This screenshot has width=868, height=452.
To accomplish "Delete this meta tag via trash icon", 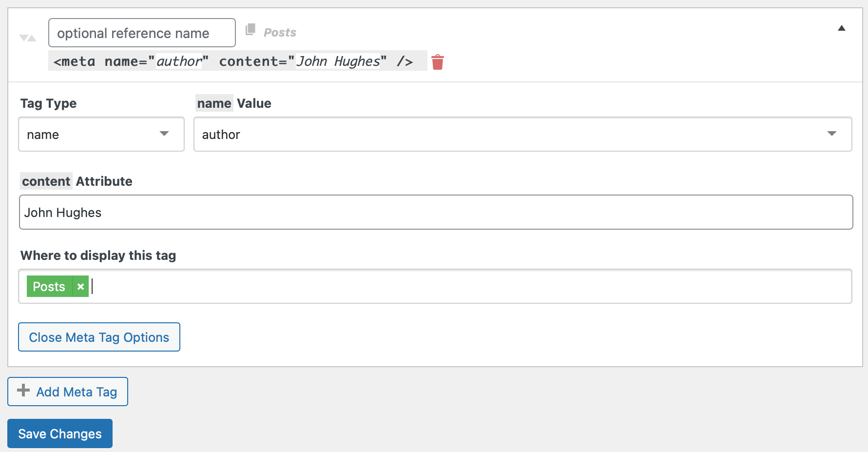I will [x=437, y=61].
